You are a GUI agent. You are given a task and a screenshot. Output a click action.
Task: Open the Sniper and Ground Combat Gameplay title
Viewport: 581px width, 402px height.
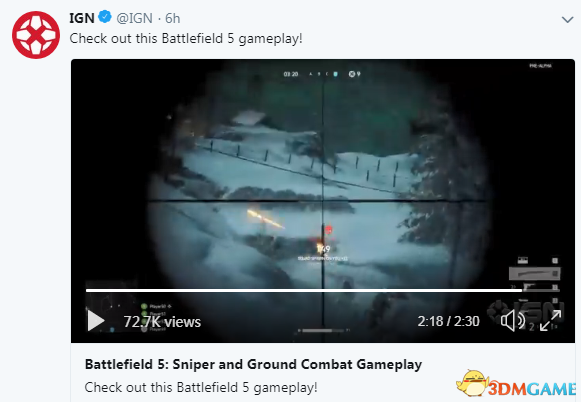tap(253, 365)
